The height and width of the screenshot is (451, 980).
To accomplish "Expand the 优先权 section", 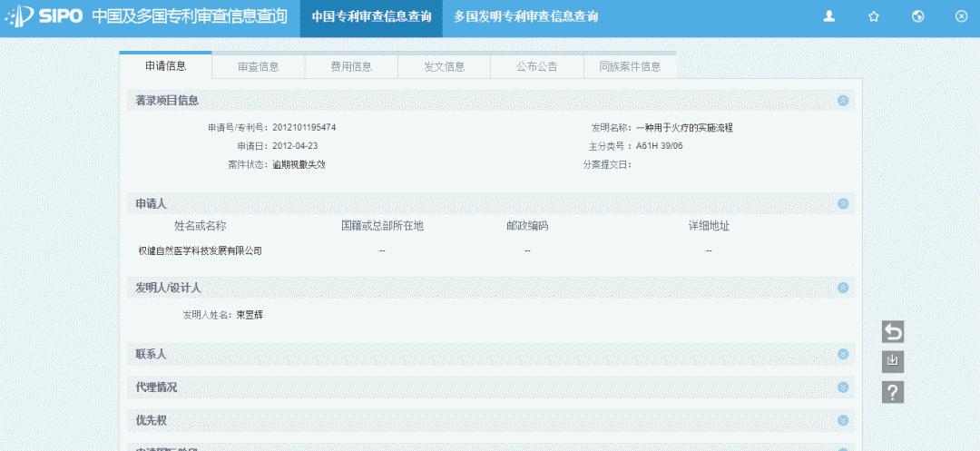I will point(843,420).
